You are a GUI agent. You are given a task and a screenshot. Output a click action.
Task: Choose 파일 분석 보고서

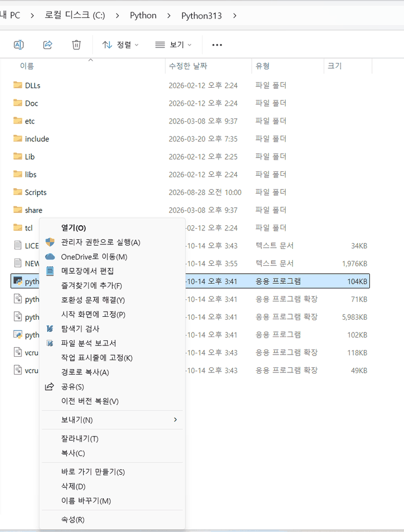coord(112,343)
